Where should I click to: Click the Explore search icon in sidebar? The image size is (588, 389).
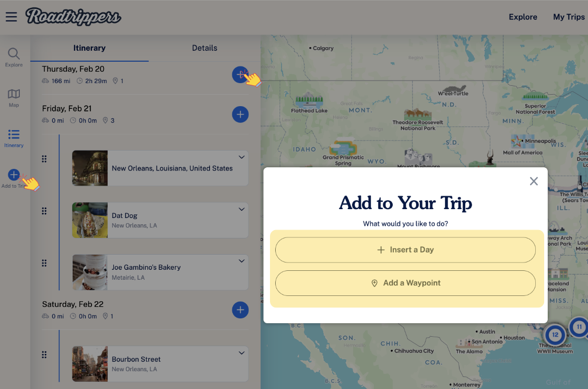pyautogui.click(x=14, y=54)
